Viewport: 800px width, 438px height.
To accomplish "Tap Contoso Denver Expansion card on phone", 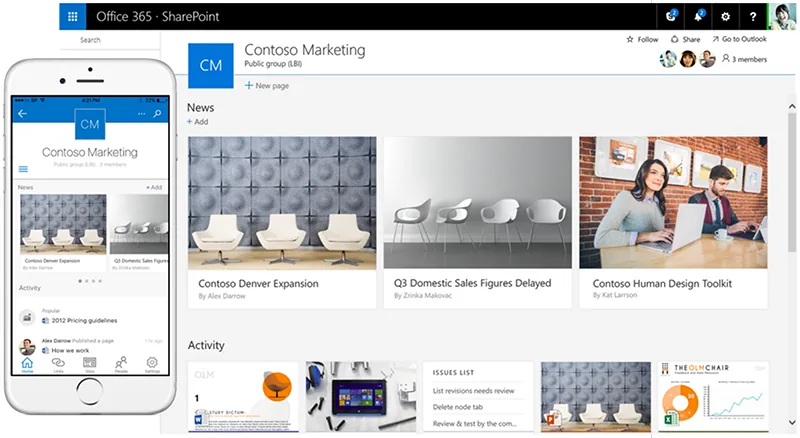I will tap(63, 232).
